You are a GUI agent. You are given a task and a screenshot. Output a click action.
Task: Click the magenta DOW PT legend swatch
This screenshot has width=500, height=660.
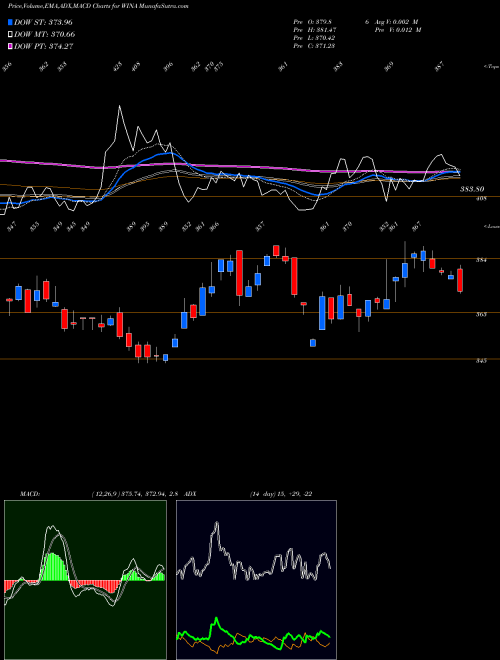pyautogui.click(x=10, y=46)
